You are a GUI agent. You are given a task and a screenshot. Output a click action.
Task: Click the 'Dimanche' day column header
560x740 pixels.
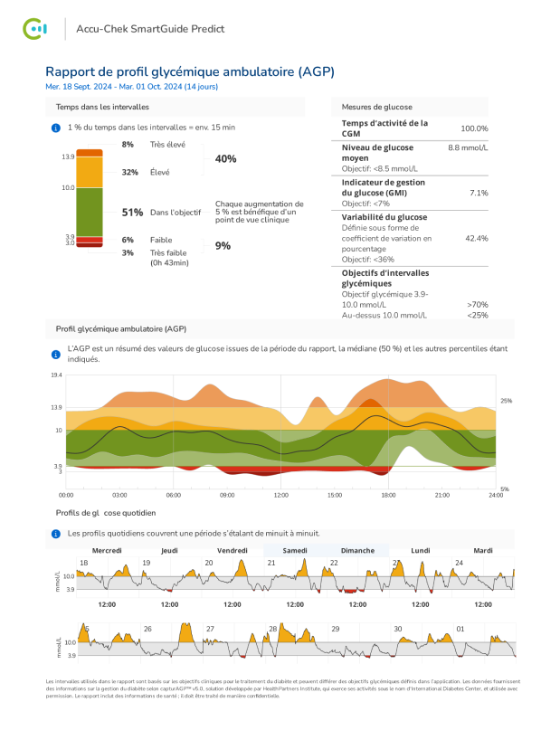357,550
